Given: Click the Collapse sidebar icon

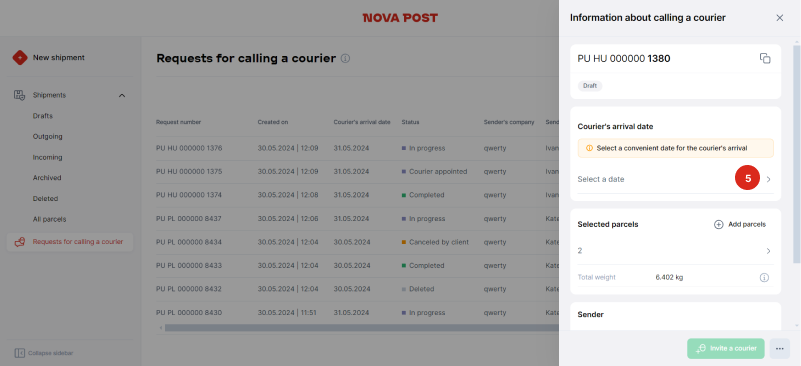Looking at the screenshot, I should tap(19, 353).
